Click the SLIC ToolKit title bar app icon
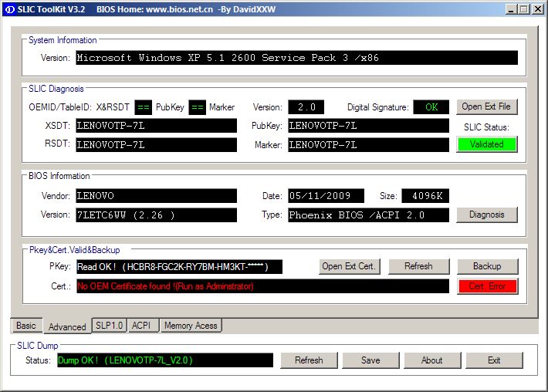Screen dimensions: 548x392 pyautogui.click(x=8, y=8)
